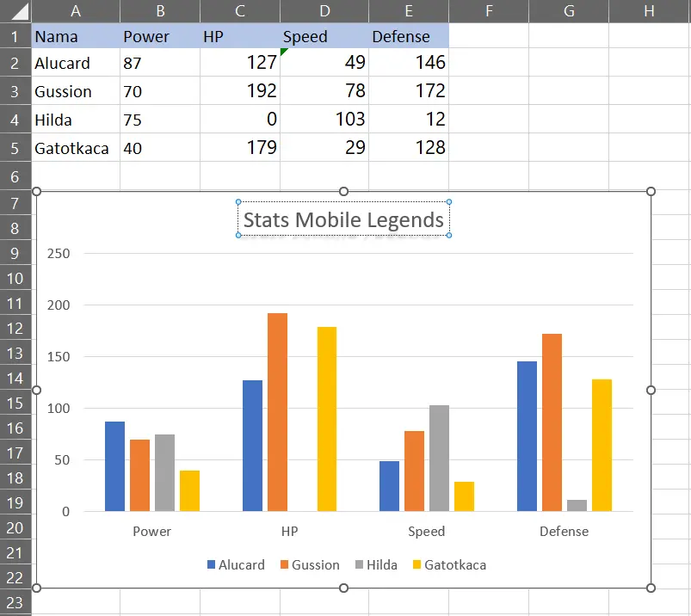
Task: Click the 'Defense' header cell
Action: [409, 36]
